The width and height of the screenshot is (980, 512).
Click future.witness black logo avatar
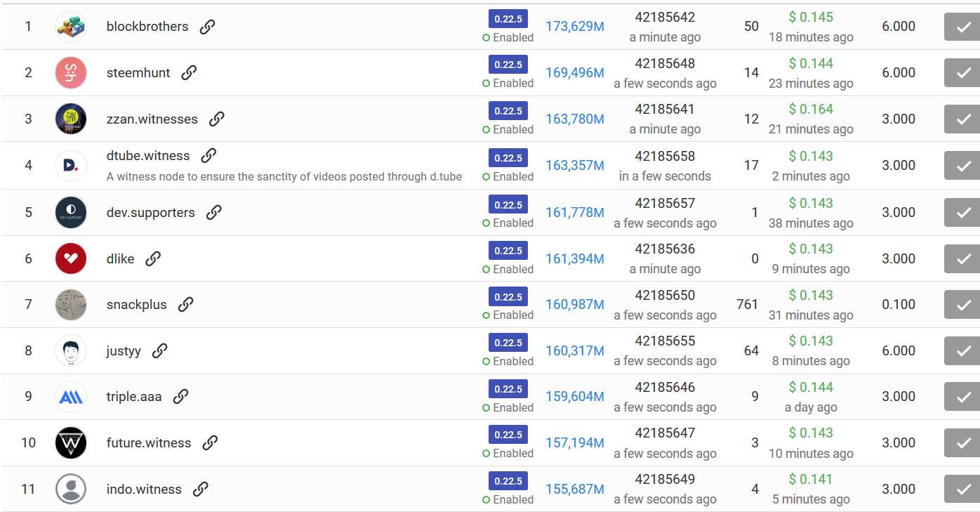(71, 443)
